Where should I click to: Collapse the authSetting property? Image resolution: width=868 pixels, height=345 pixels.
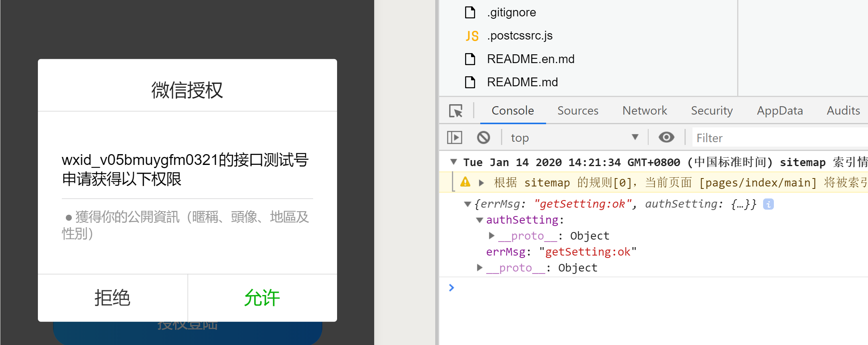pos(479,220)
